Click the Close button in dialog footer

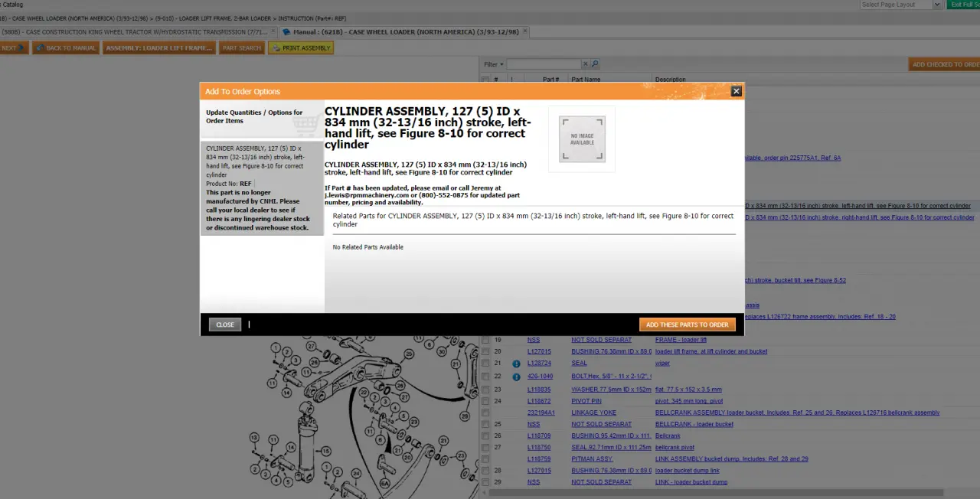(x=225, y=325)
